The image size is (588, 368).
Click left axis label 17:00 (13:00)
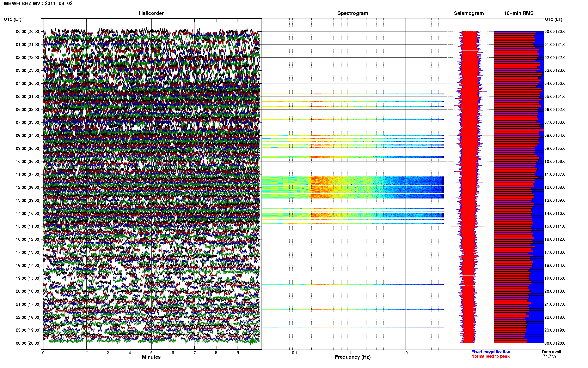point(28,252)
